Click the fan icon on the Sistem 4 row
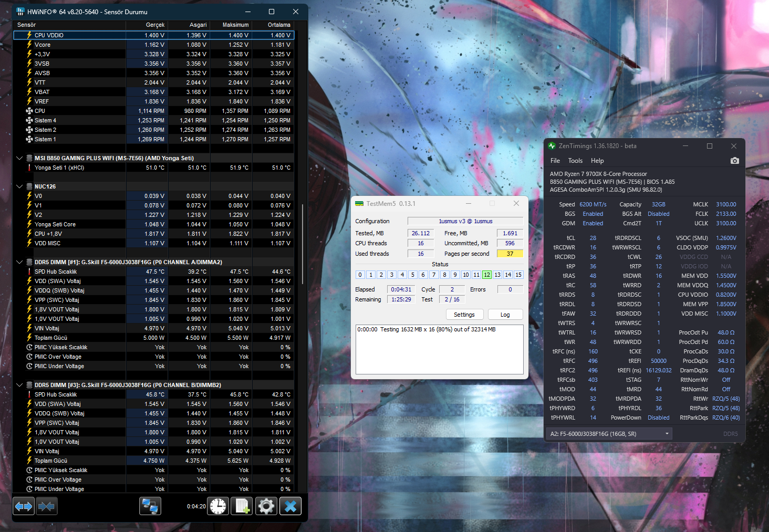This screenshot has height=532, width=769. (29, 120)
